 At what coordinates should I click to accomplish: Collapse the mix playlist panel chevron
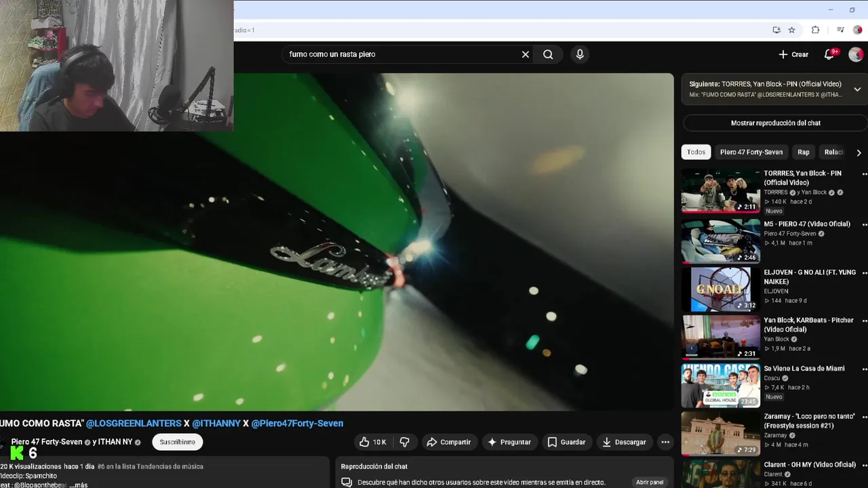tap(857, 89)
